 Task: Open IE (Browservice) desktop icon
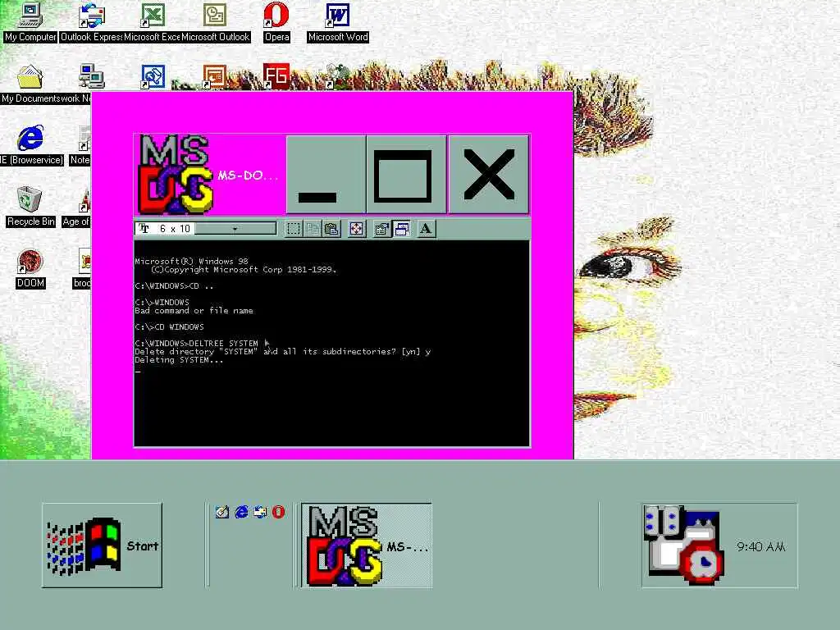31,145
